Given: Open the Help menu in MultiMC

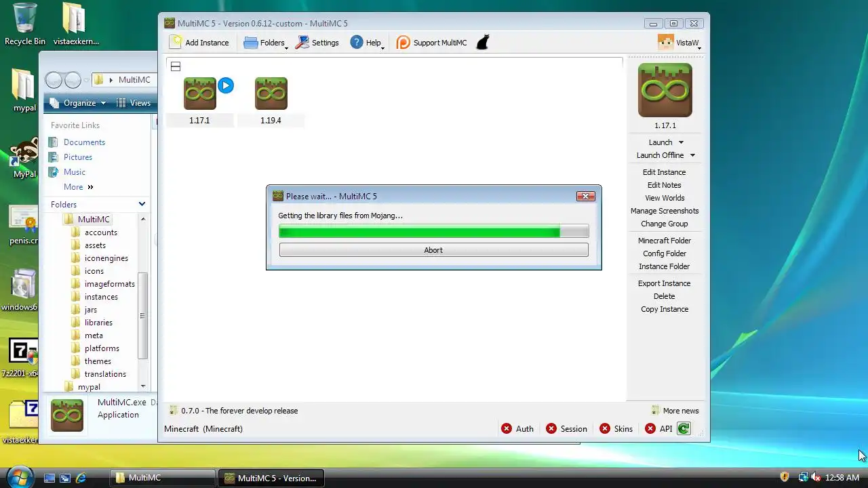Looking at the screenshot, I should pos(367,43).
